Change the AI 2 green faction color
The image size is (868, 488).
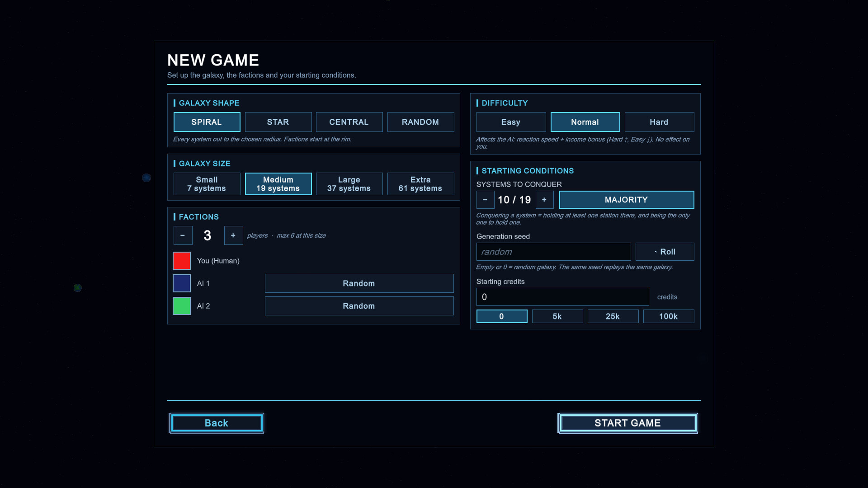point(182,306)
